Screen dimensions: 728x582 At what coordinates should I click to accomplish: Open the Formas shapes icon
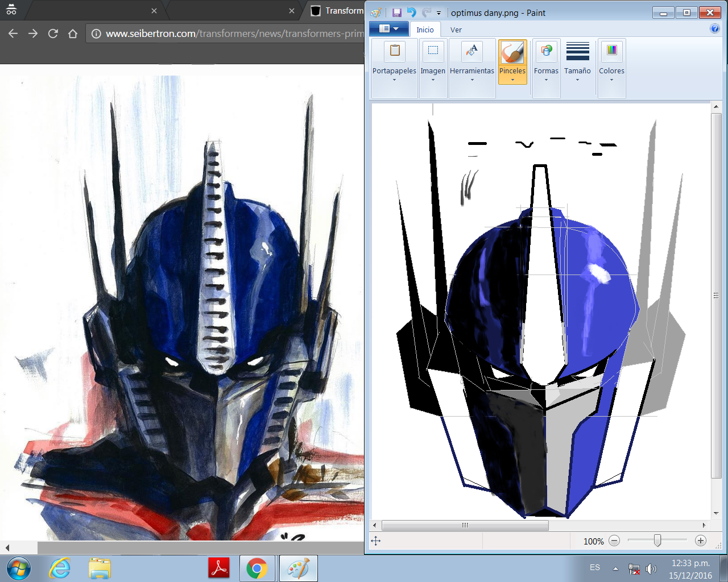click(546, 51)
